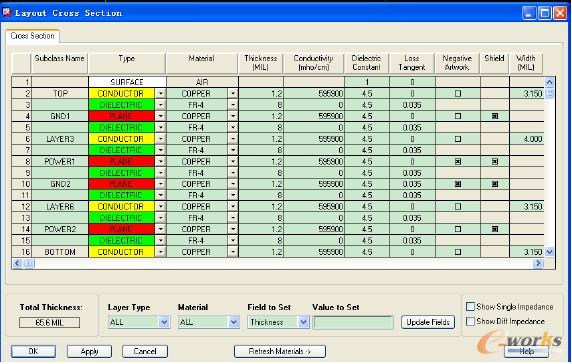Viewport: 572px width, 364px height.
Task: Open Type dropdown for GND1 plane
Action: click(x=160, y=116)
